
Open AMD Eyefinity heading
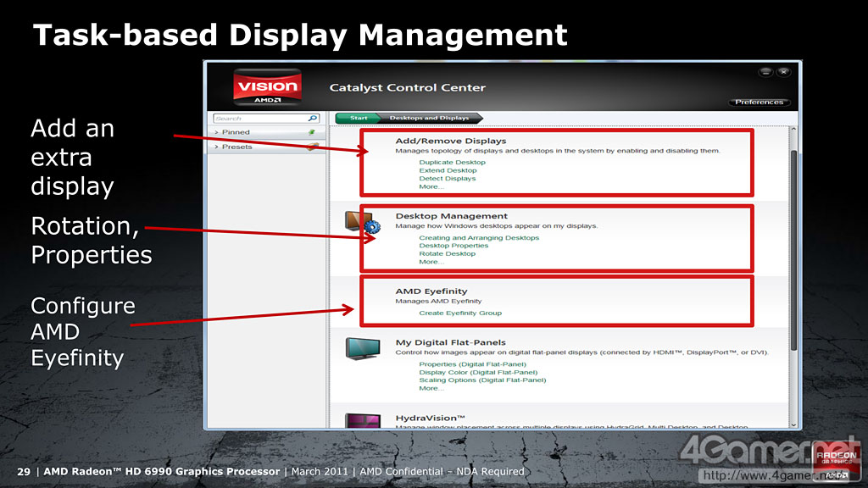pos(431,291)
